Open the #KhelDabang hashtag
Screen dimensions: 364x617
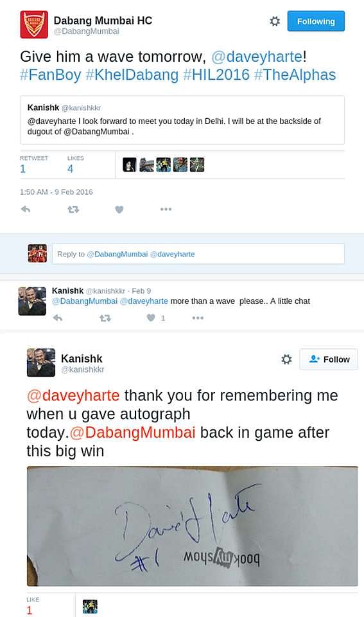click(x=132, y=75)
